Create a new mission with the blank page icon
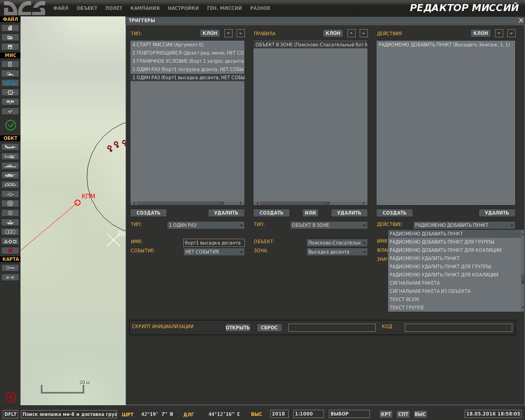 10,28
